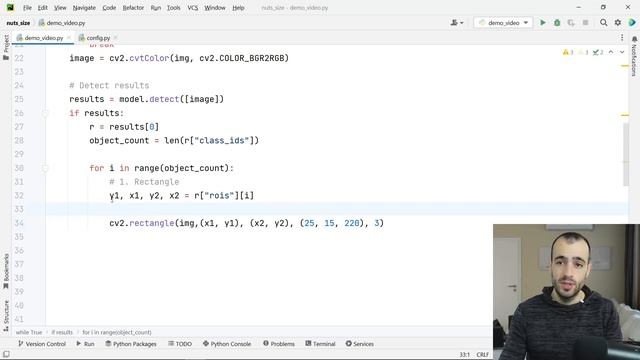This screenshot has width=640, height=360.
Task: Open the VCS menu
Action: [192, 8]
